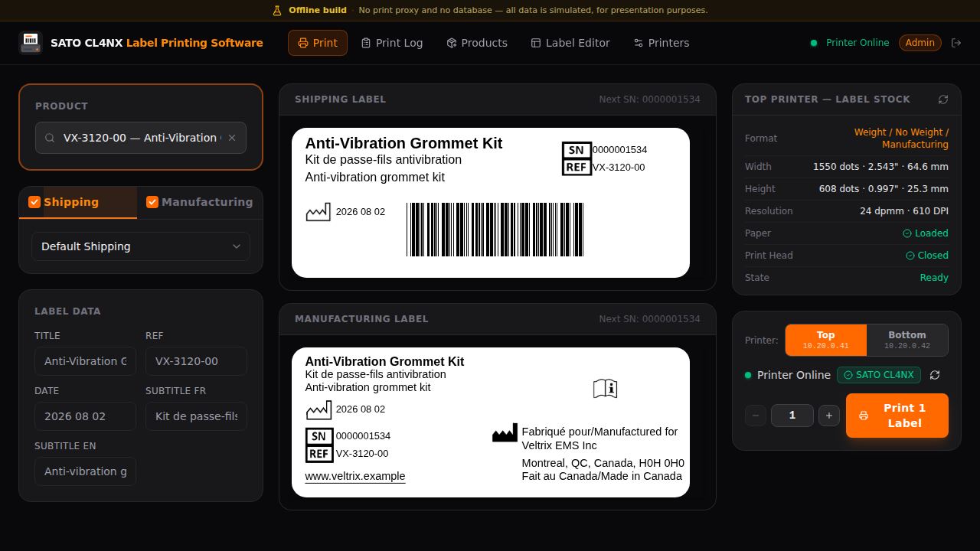Select the Bottom printer 10.20.0.42
Viewport: 980px width, 551px height.
coord(907,340)
